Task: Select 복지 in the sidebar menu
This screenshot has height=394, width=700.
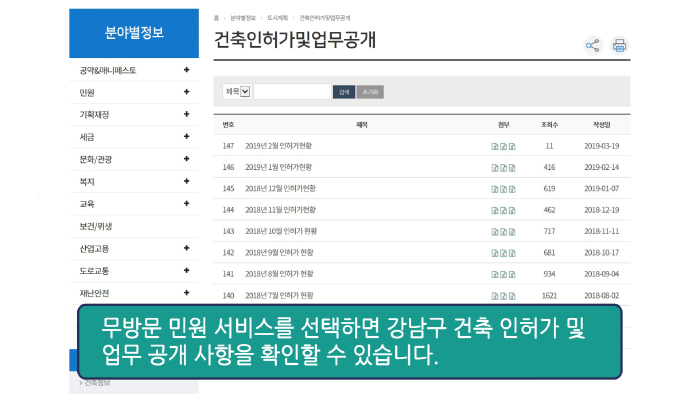Action: click(x=87, y=182)
